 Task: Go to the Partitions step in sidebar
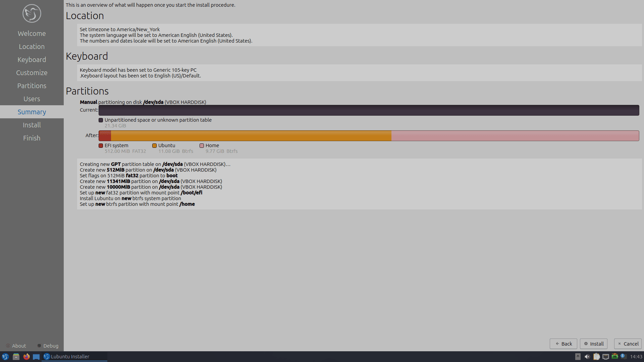tap(32, 86)
